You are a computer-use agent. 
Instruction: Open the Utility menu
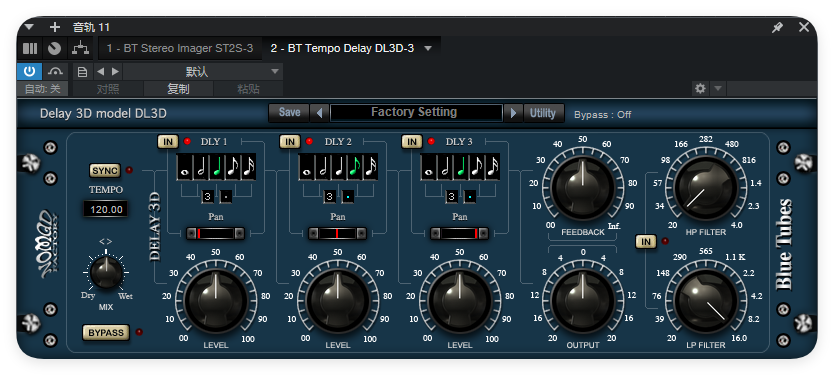(543, 113)
